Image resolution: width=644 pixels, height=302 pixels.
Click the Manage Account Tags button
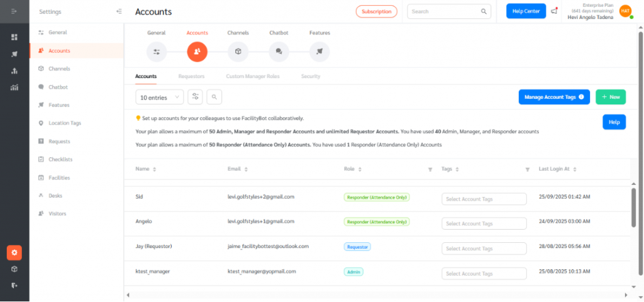click(554, 97)
